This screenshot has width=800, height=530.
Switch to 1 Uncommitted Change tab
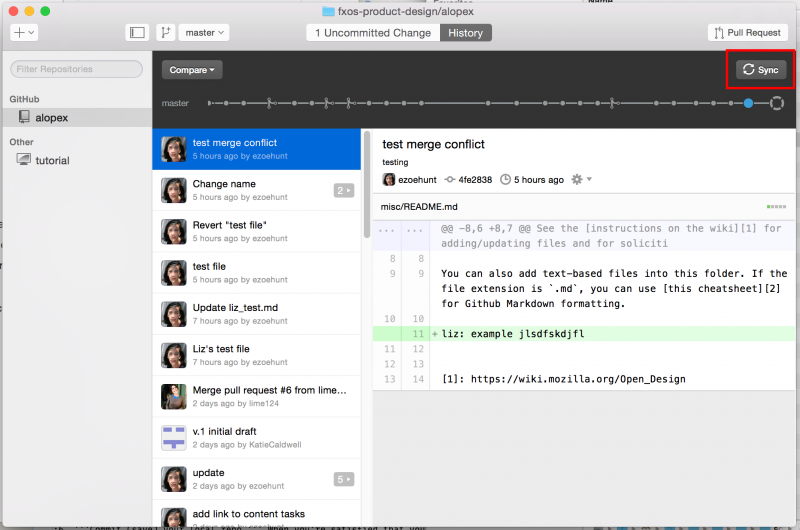click(x=373, y=33)
